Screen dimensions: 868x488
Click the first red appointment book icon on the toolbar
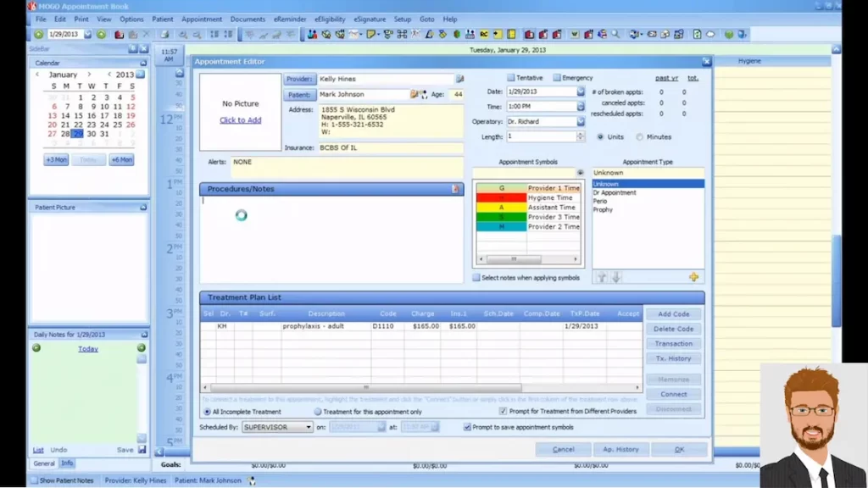[x=119, y=34]
